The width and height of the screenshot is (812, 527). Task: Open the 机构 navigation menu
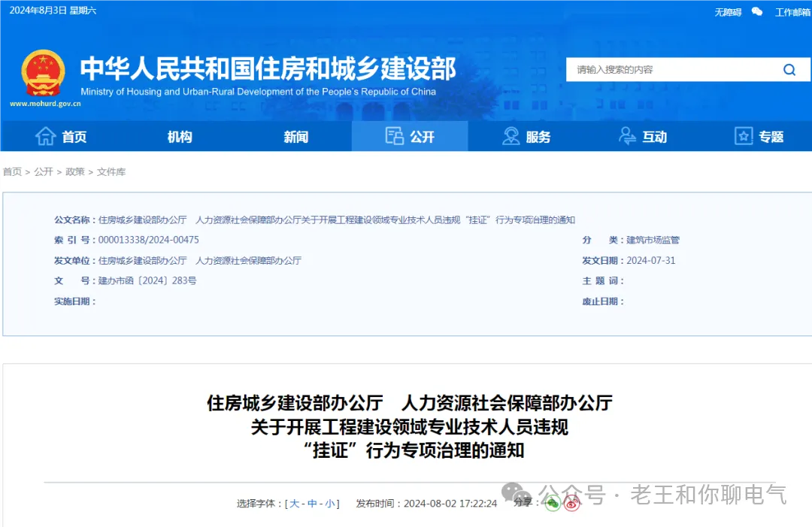point(180,137)
